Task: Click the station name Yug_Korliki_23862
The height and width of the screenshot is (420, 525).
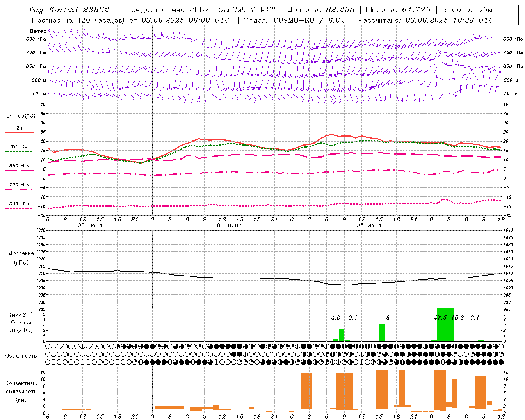Action: pos(68,10)
